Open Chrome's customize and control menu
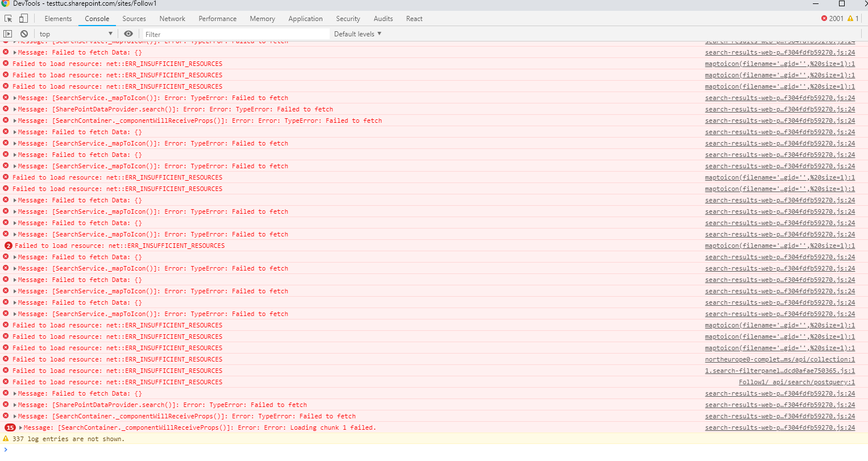This screenshot has height=461, width=868. click(x=865, y=18)
